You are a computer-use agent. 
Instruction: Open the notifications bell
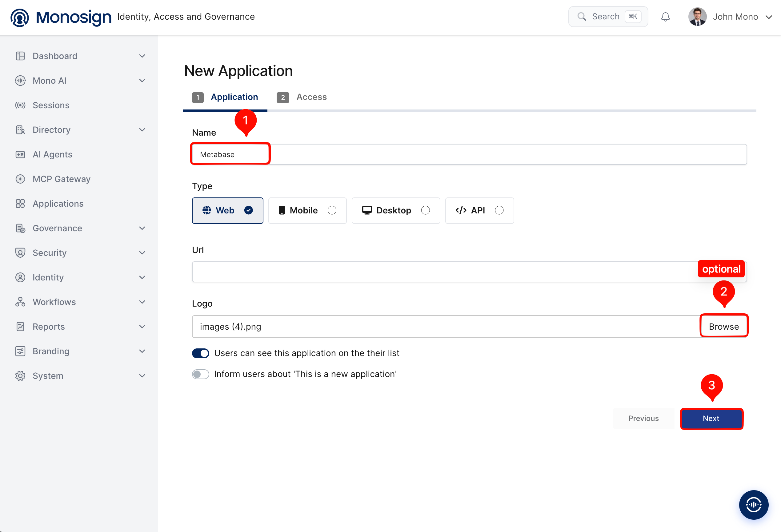(665, 17)
